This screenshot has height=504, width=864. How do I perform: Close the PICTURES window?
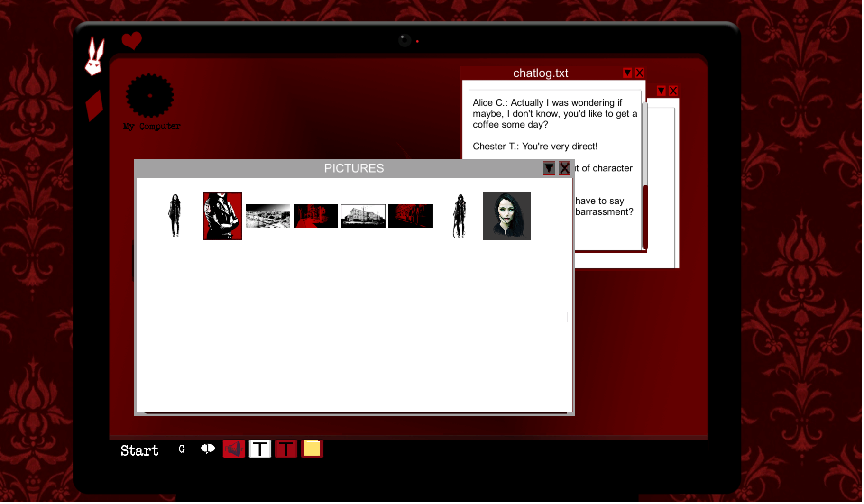564,168
